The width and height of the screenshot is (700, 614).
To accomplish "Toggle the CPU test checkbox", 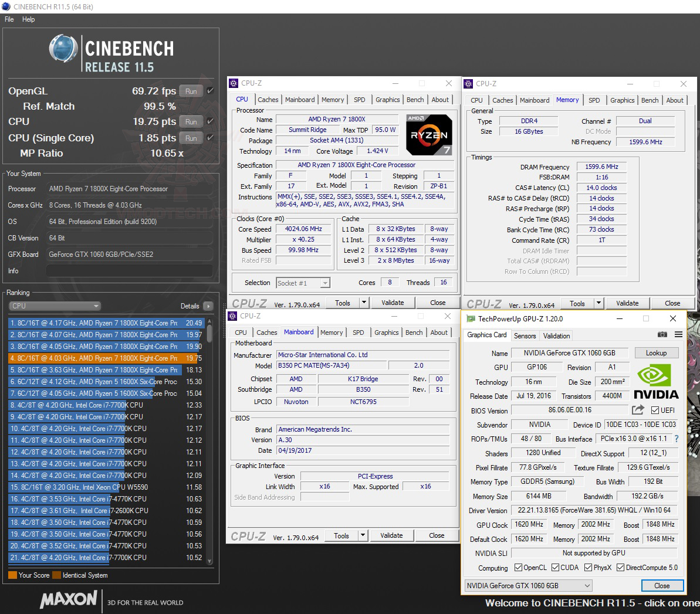I will tap(210, 121).
